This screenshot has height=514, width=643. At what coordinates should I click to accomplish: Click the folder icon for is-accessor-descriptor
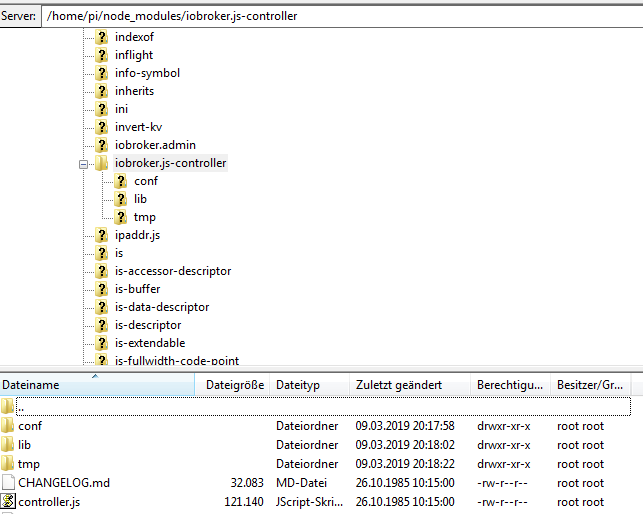tap(101, 272)
